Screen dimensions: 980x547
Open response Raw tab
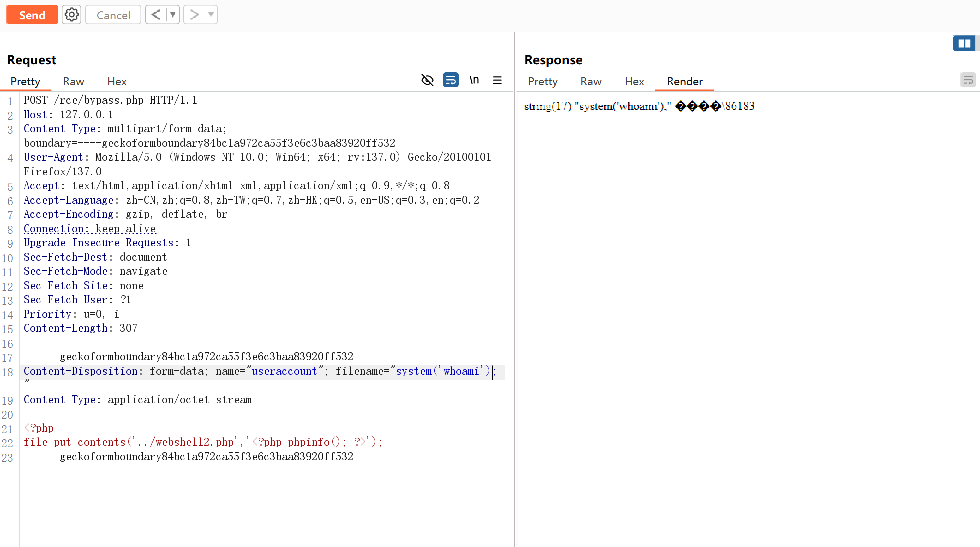[x=591, y=81]
